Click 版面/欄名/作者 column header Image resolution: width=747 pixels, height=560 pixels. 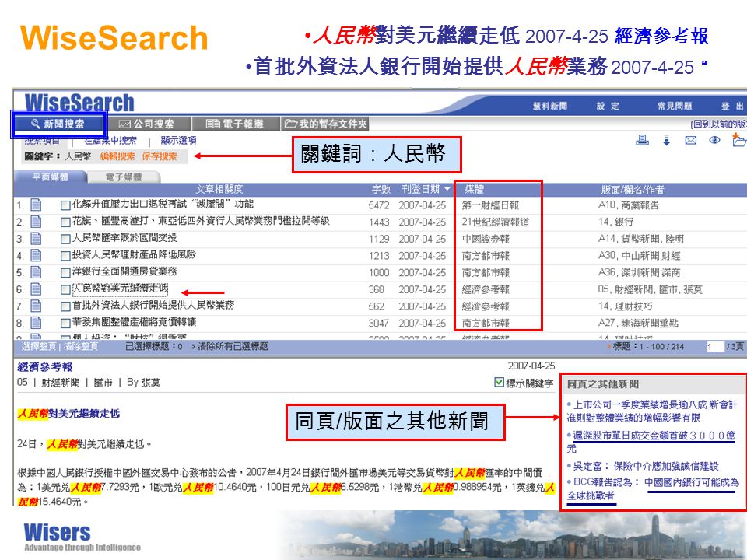tap(633, 190)
